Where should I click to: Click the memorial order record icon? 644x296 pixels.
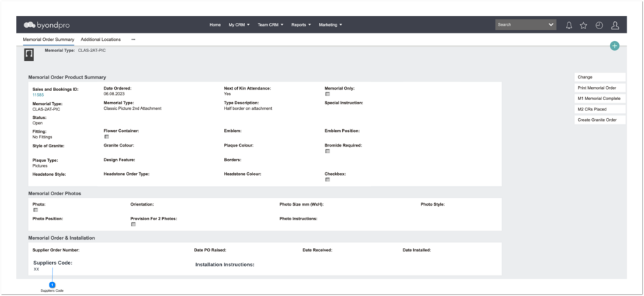click(x=29, y=55)
